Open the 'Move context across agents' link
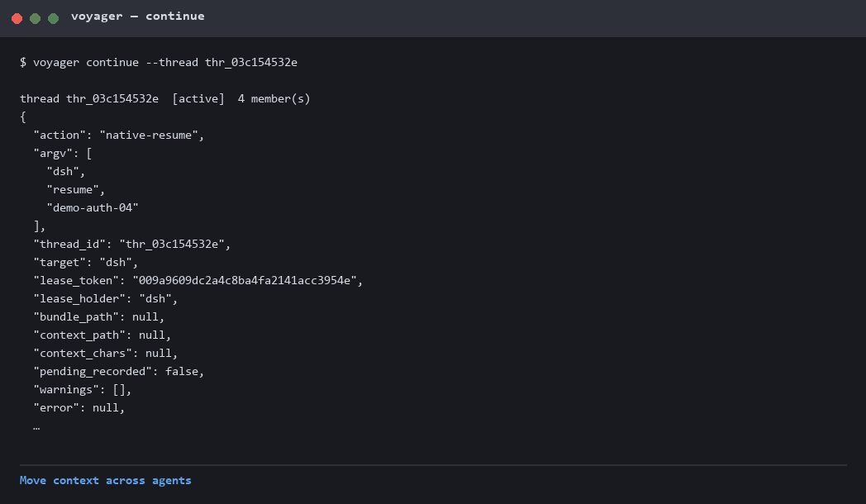The height and width of the screenshot is (504, 866). point(106,480)
